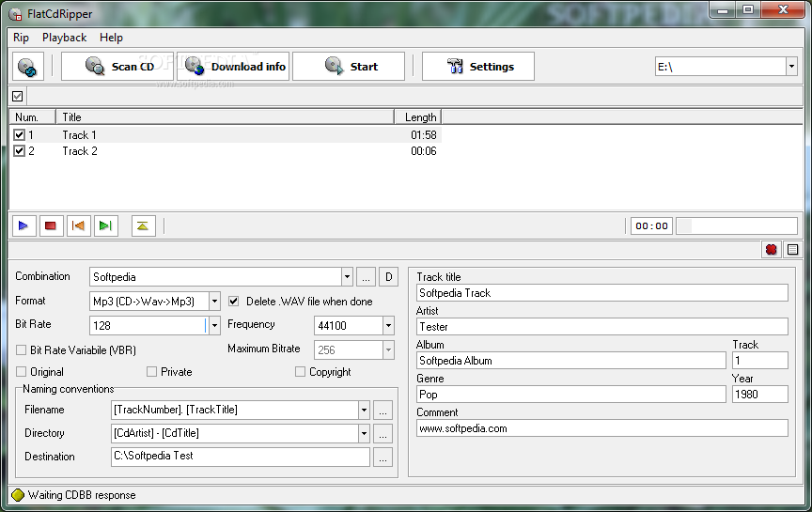Uncheck the Track 1 checkbox
Screen dimensions: 812x512
(x=19, y=134)
